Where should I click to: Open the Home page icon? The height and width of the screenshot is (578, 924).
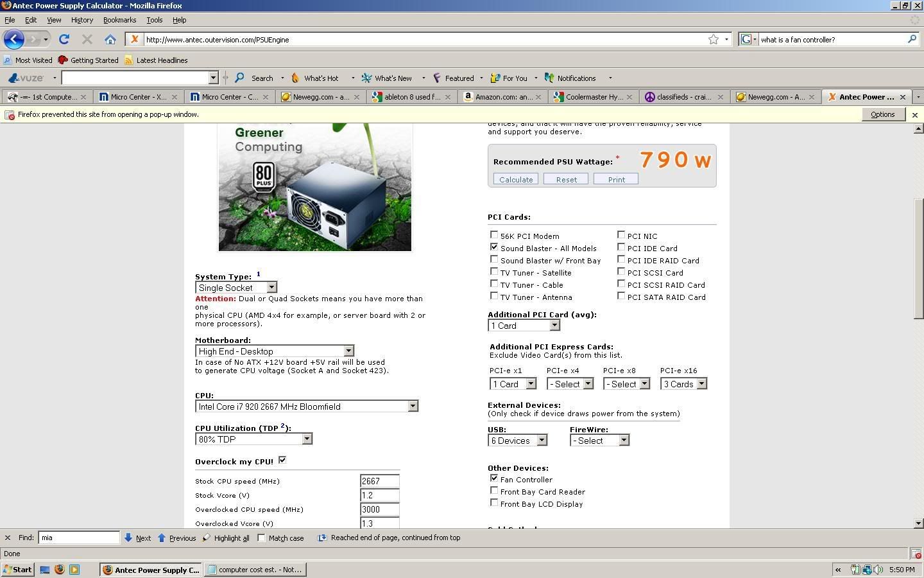[110, 39]
